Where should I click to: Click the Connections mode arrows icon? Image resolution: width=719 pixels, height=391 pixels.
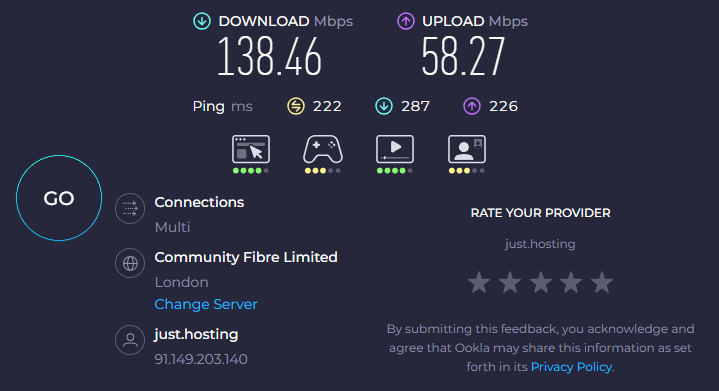click(x=130, y=209)
